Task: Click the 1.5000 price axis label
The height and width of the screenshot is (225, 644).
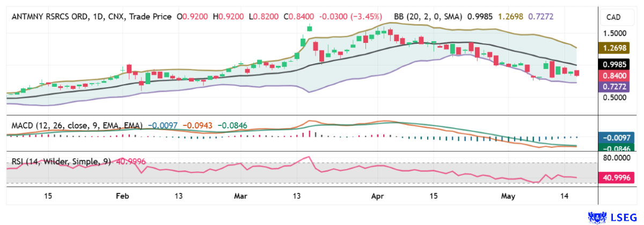Action: click(x=615, y=33)
